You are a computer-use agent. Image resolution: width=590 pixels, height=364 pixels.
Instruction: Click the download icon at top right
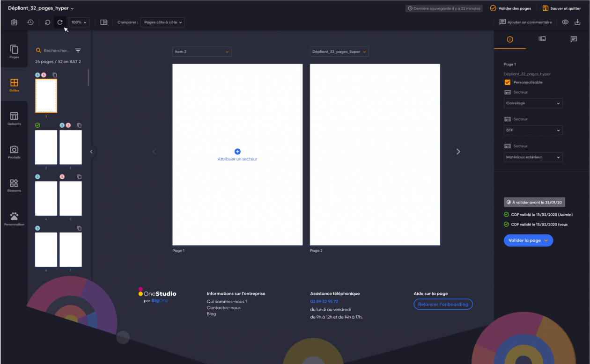click(577, 22)
